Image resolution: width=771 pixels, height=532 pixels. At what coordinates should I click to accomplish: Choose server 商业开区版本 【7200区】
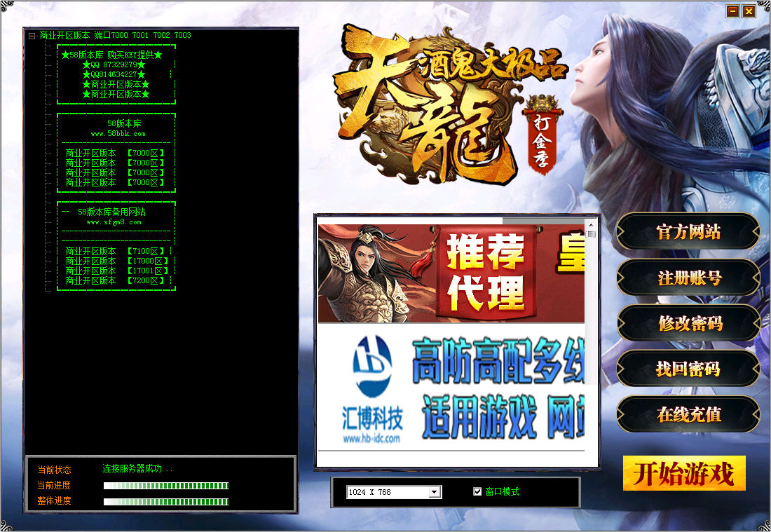tap(115, 281)
